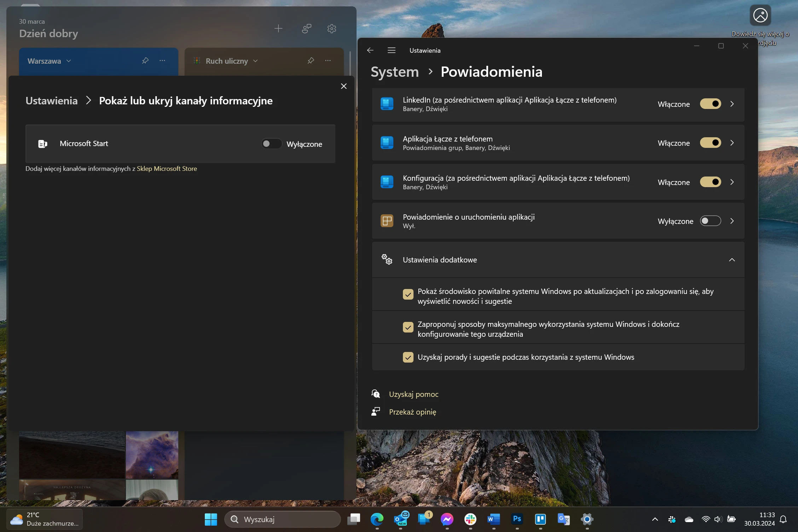Click the taskbar clock and date
This screenshot has height=532, width=798.
759,519
